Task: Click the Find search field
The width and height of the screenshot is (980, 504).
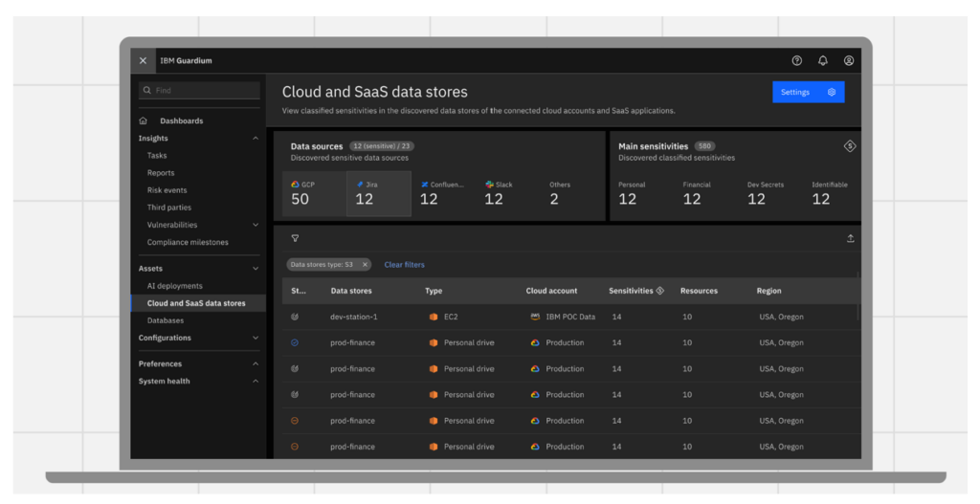Action: click(x=199, y=90)
